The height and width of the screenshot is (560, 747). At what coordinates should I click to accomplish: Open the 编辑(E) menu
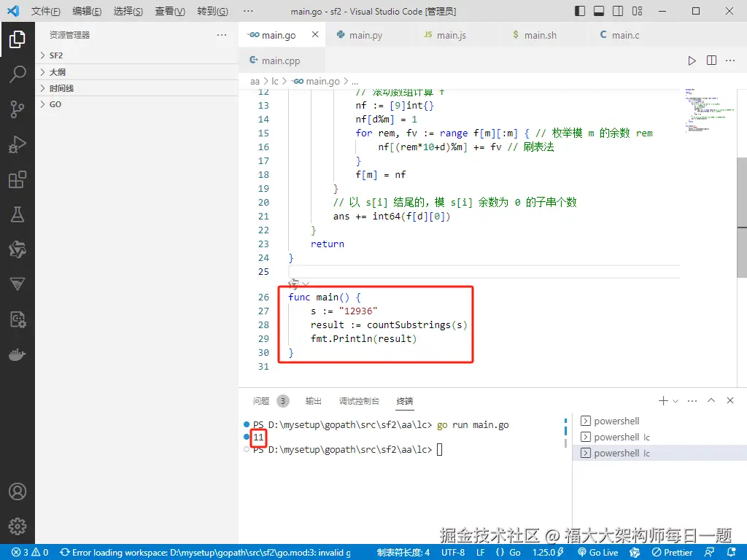click(x=87, y=11)
